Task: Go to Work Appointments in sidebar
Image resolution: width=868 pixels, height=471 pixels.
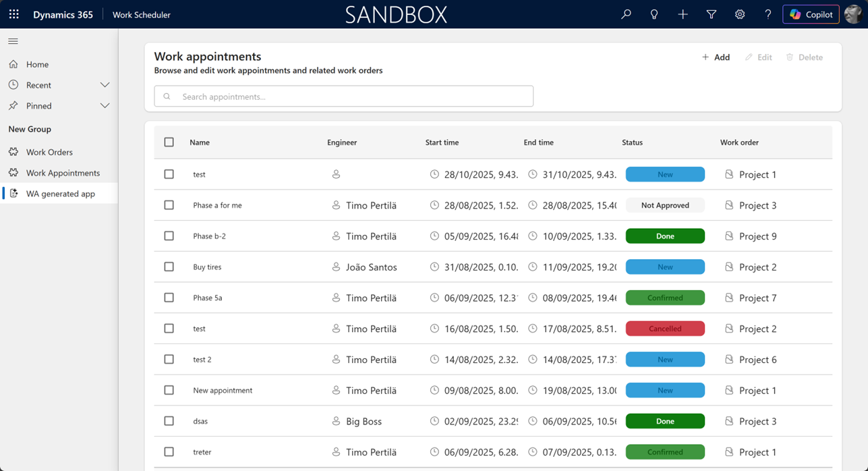Action: coord(63,173)
